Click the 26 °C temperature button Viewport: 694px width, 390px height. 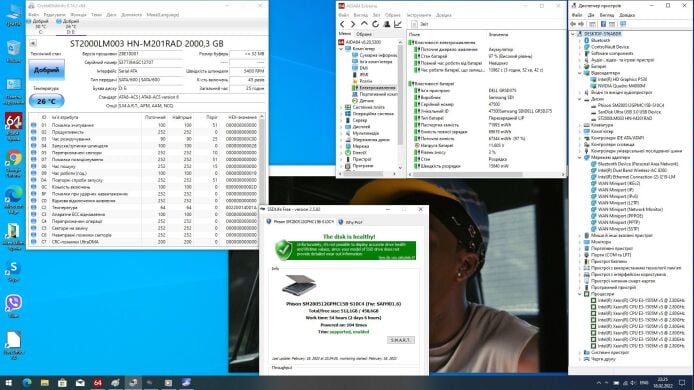46,101
